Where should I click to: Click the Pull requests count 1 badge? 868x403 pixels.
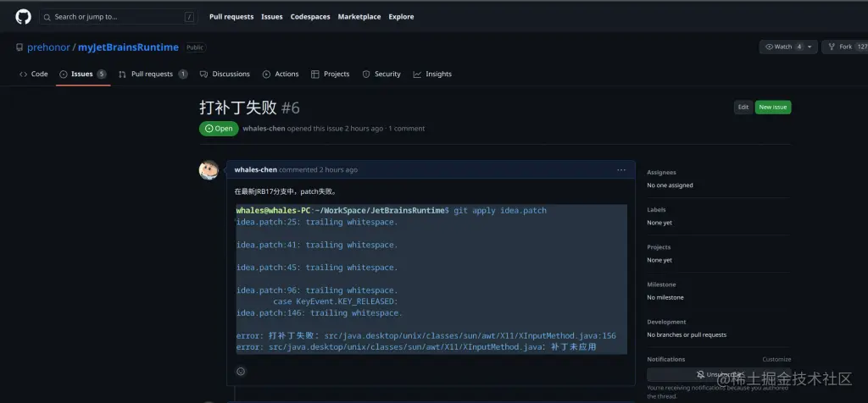tap(183, 74)
